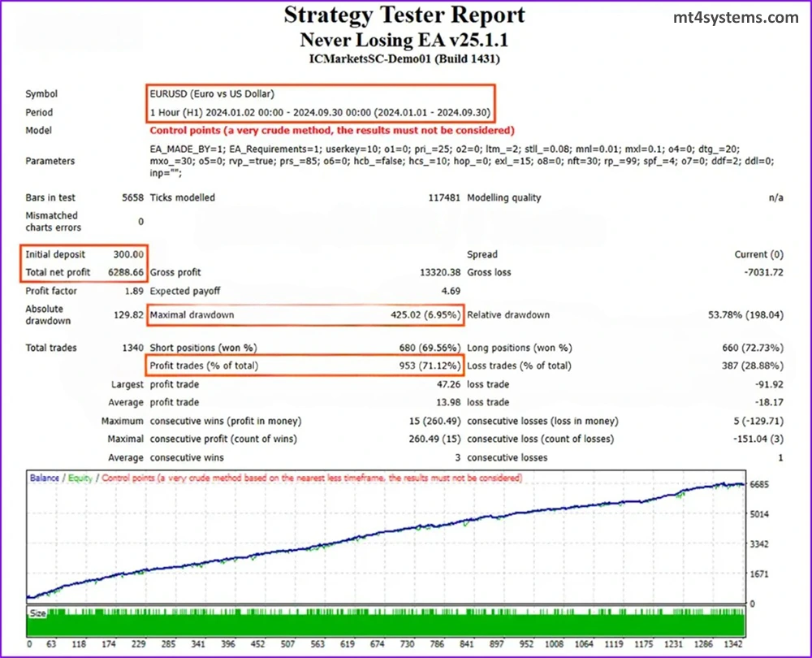Click the Total net profit 6288.66 value
The image size is (812, 658).
[x=123, y=272]
